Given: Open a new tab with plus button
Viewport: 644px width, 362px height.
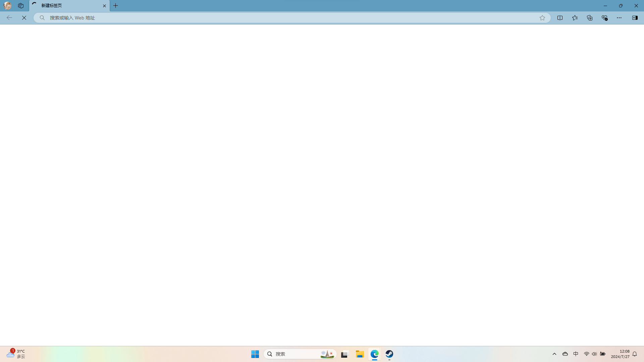Looking at the screenshot, I should pyautogui.click(x=116, y=6).
